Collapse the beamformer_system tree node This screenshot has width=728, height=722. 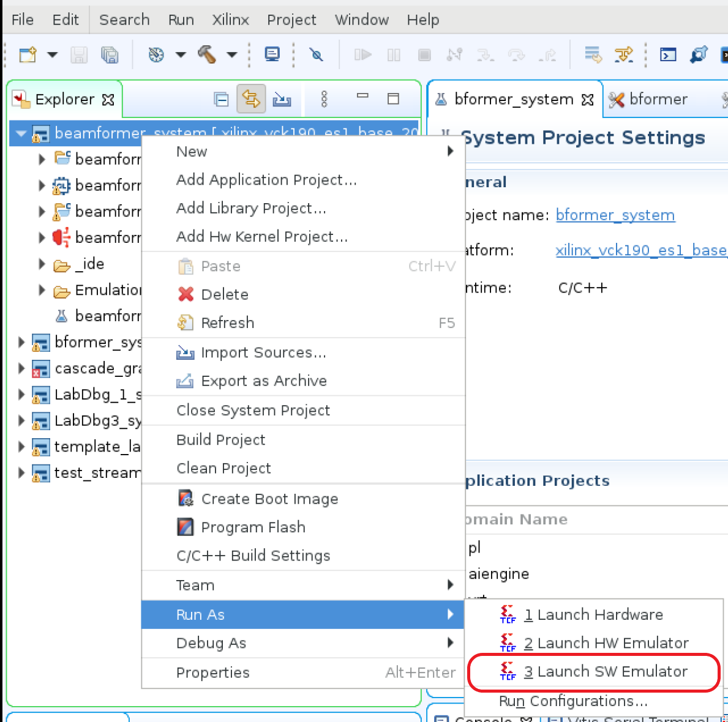21,133
